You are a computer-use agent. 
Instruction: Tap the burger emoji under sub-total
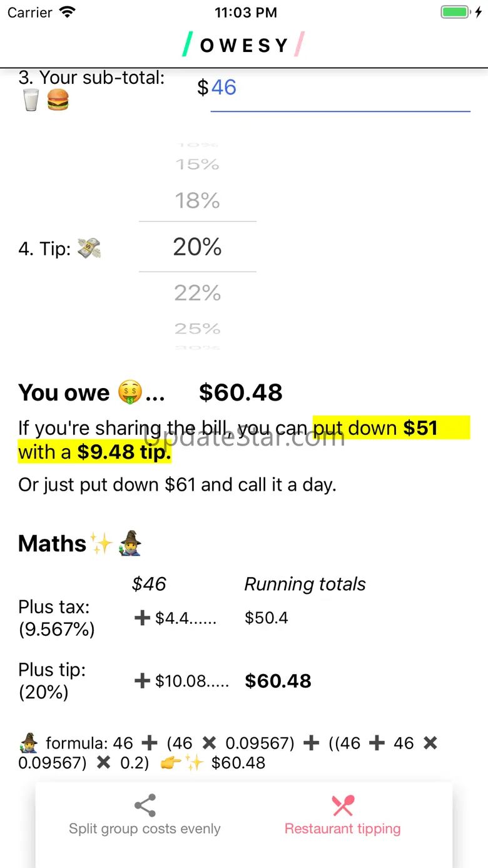point(58,100)
